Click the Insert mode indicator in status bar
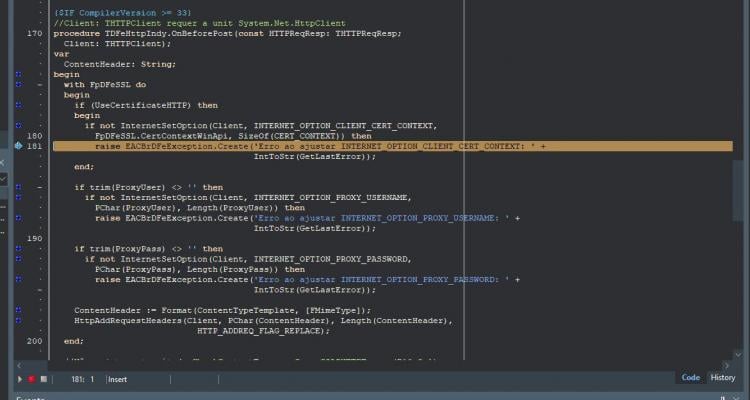The width and height of the screenshot is (750, 400). 117,379
